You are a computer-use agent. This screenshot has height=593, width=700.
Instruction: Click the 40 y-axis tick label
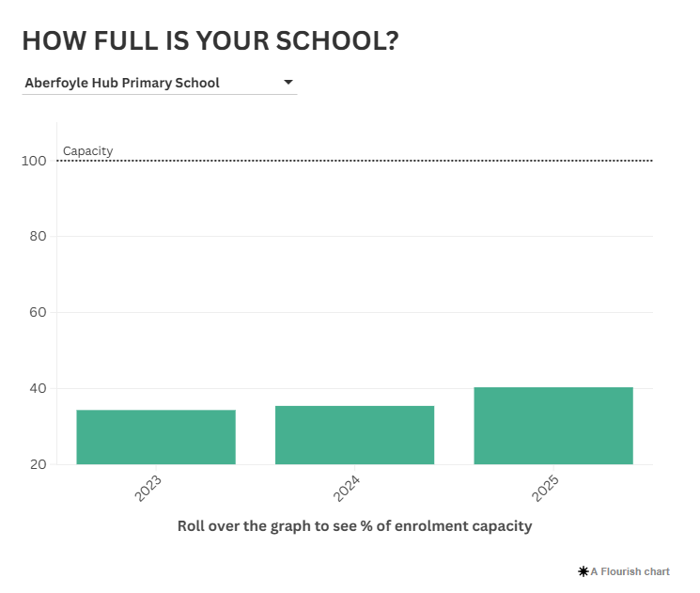(x=38, y=389)
